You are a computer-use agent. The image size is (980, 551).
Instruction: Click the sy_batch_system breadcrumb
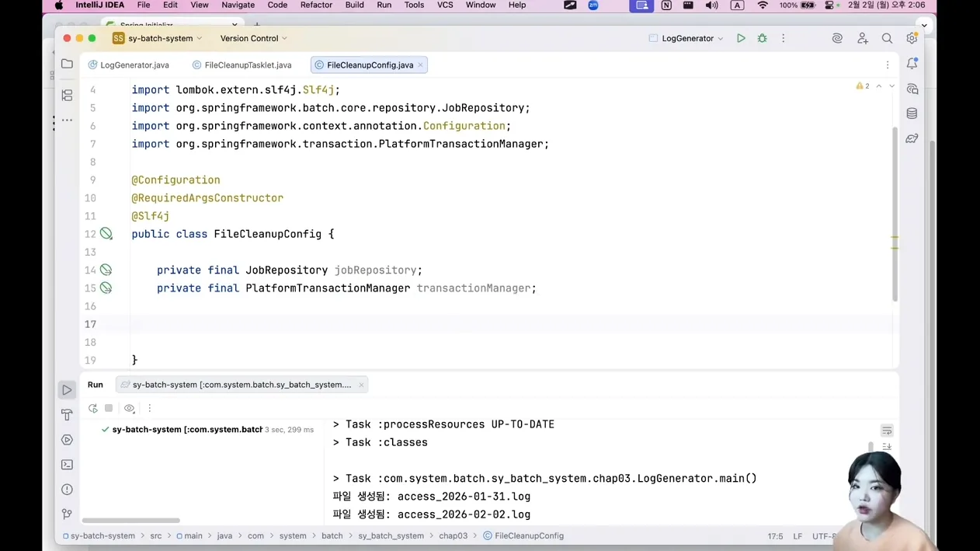[x=391, y=536]
